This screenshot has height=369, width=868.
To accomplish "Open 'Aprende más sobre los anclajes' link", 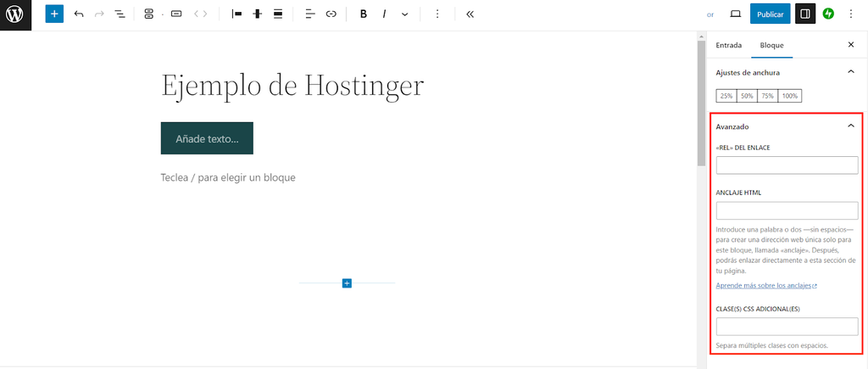I will click(766, 286).
